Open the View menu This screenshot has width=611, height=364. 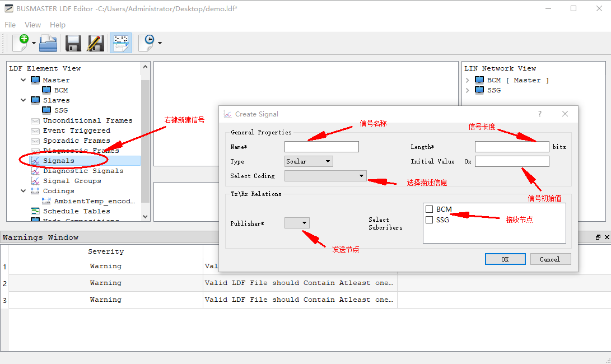(x=32, y=25)
